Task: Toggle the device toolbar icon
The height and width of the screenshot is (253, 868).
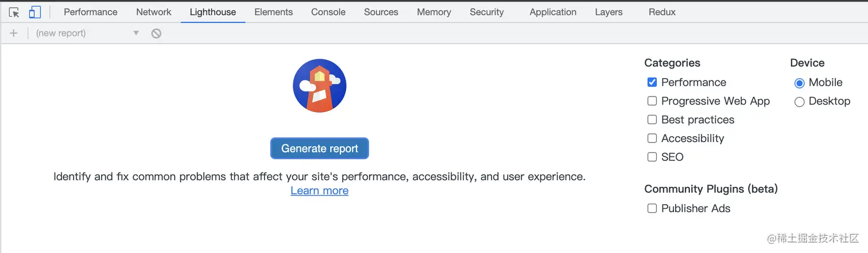Action: coord(34,12)
